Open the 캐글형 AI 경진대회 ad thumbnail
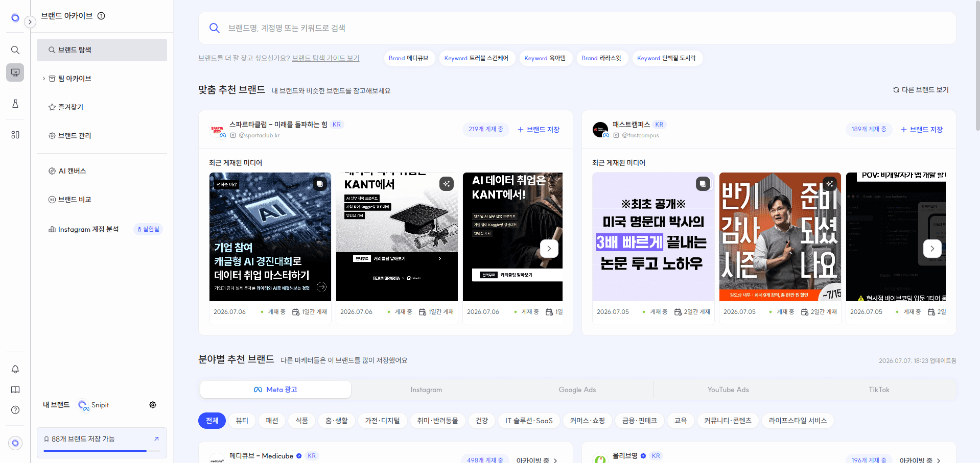Screen dimensions: 980x463 [270, 237]
